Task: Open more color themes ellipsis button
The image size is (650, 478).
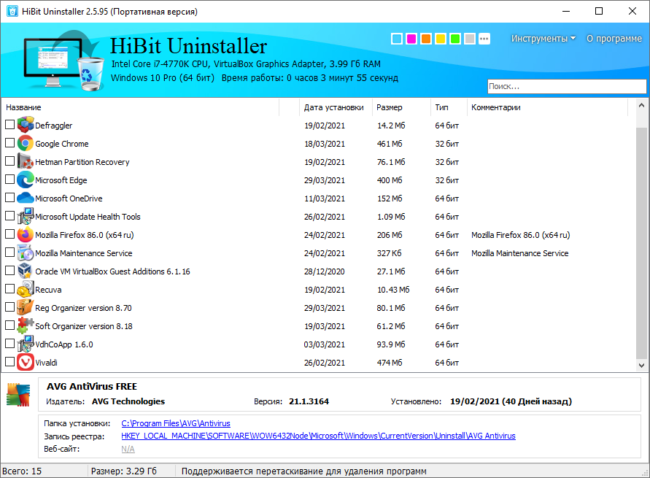Action: (x=484, y=39)
